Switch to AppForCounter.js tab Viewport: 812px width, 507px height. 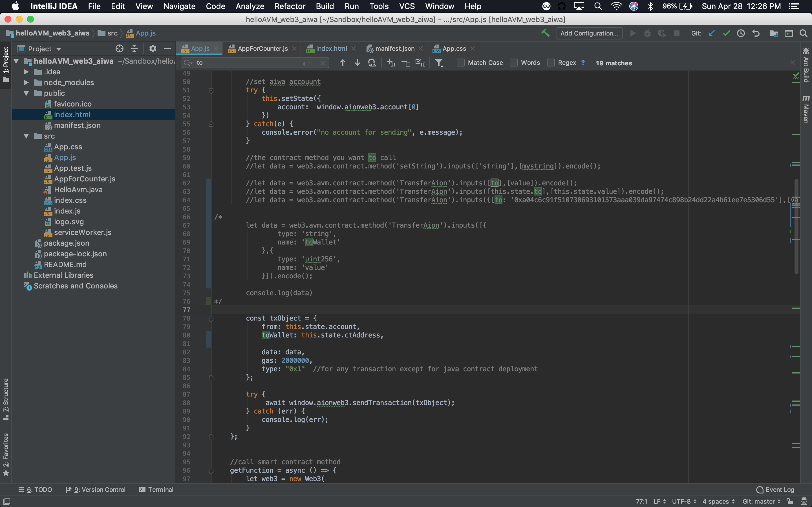coord(262,49)
